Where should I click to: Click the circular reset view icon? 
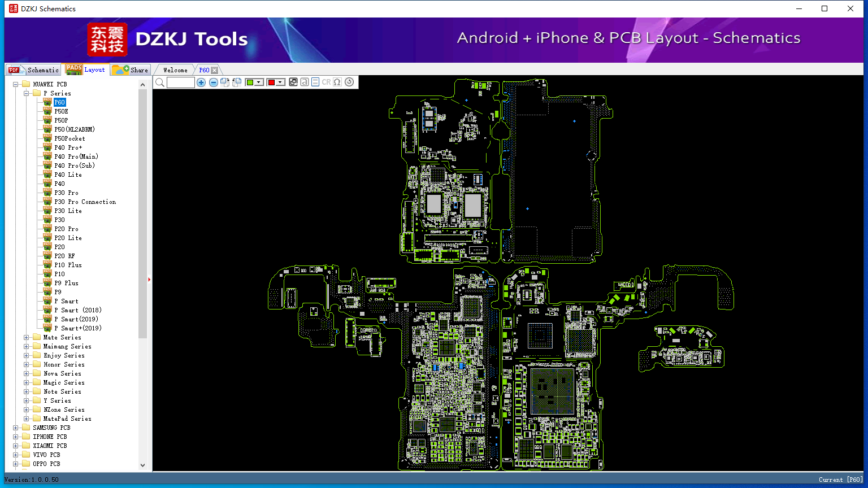click(x=349, y=82)
